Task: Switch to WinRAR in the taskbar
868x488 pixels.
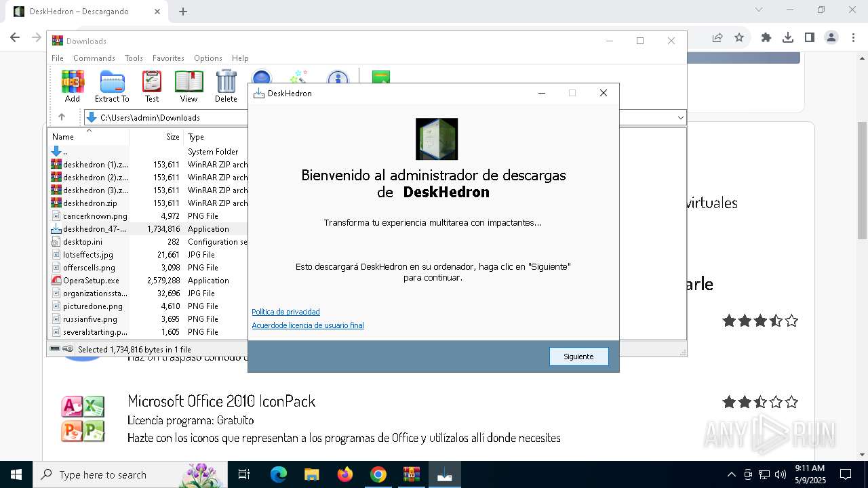Action: coord(411,474)
